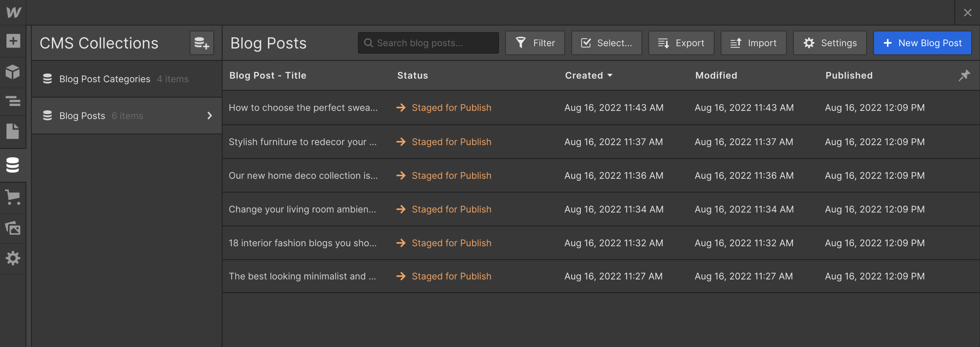Open 'Stylish furniture to redecor your' post
Viewport: 980px width, 347px height.
(303, 142)
